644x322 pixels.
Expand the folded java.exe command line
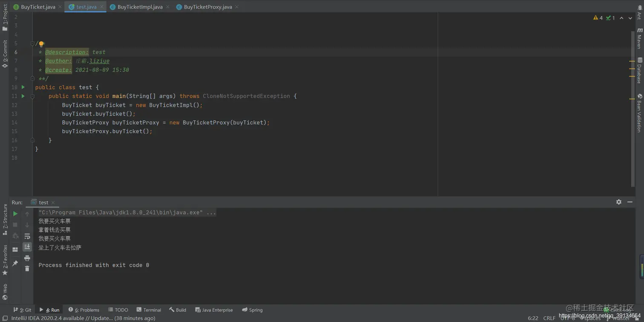pyautogui.click(x=127, y=212)
